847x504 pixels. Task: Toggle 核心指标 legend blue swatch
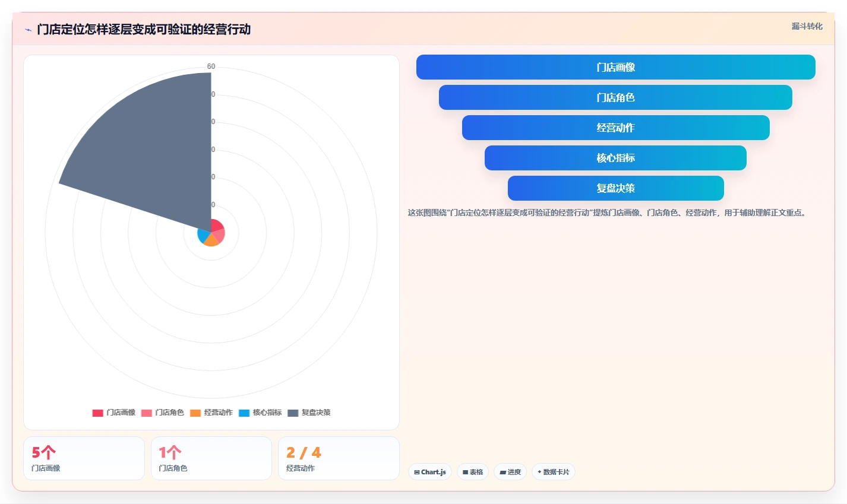[244, 413]
